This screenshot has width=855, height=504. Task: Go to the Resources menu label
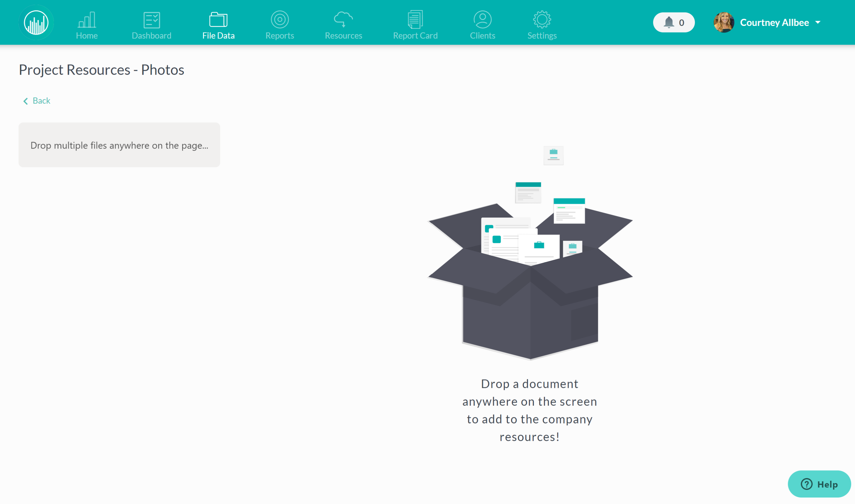(343, 35)
